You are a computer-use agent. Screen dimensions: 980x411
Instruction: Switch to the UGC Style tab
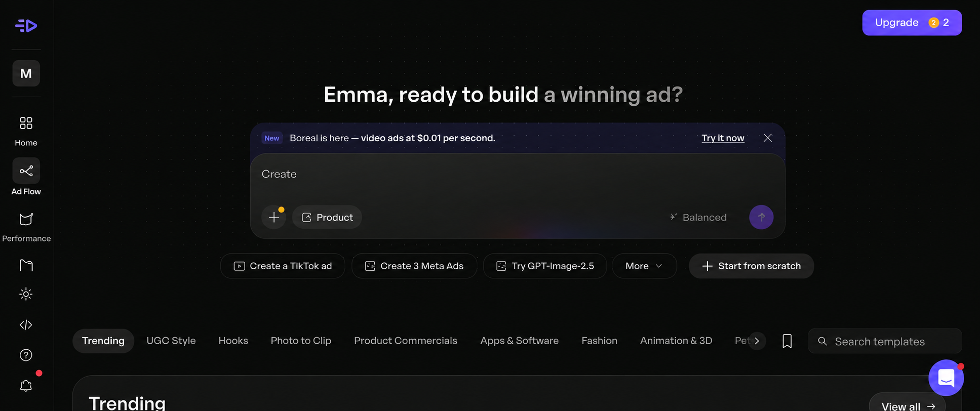171,341
